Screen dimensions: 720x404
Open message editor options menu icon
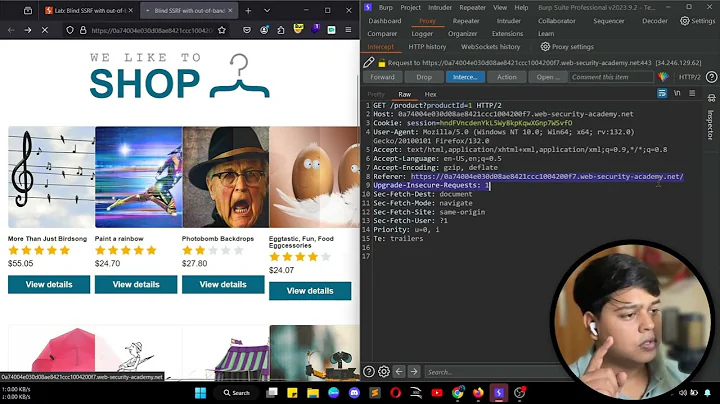click(692, 93)
